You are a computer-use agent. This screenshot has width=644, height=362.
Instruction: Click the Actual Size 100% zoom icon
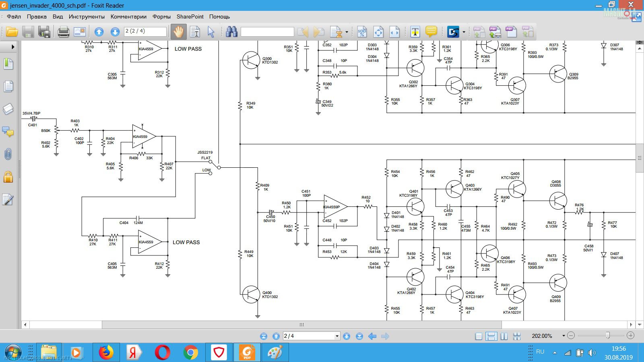pyautogui.click(x=362, y=32)
